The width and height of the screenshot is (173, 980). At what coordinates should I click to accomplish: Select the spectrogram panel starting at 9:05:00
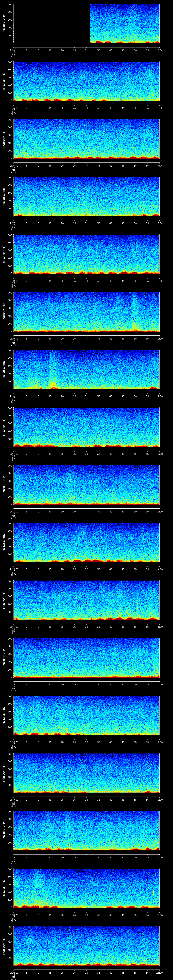(x=87, y=81)
